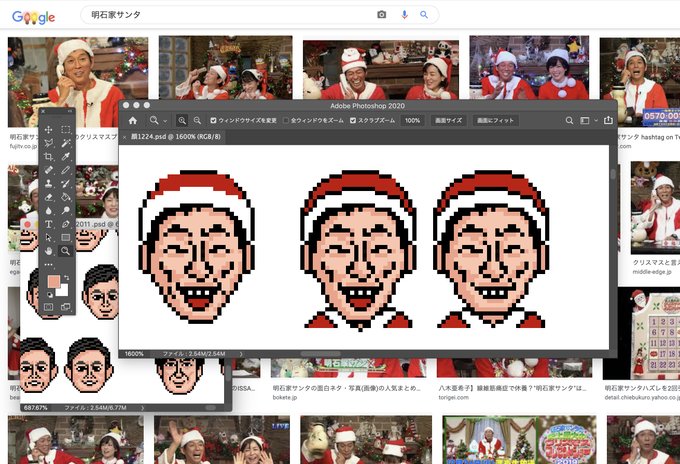The width and height of the screenshot is (680, 464).
Task: Swap foreground and background colors
Action: click(x=66, y=278)
